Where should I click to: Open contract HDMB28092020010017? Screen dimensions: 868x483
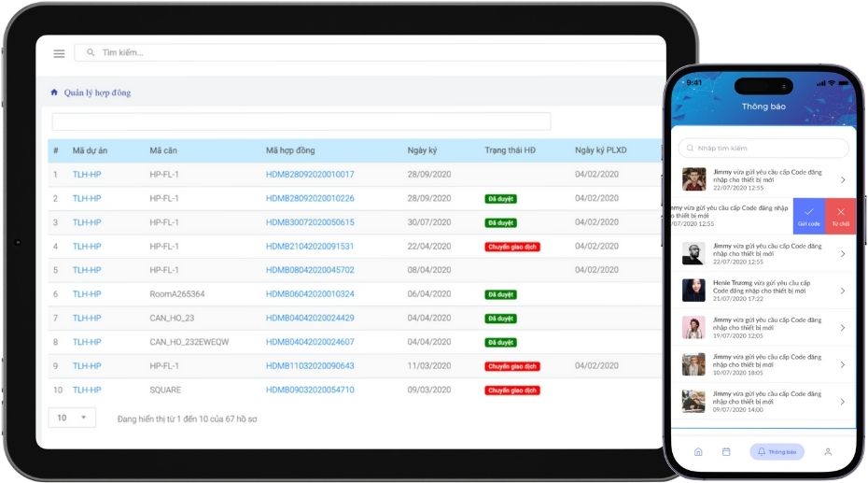[310, 174]
